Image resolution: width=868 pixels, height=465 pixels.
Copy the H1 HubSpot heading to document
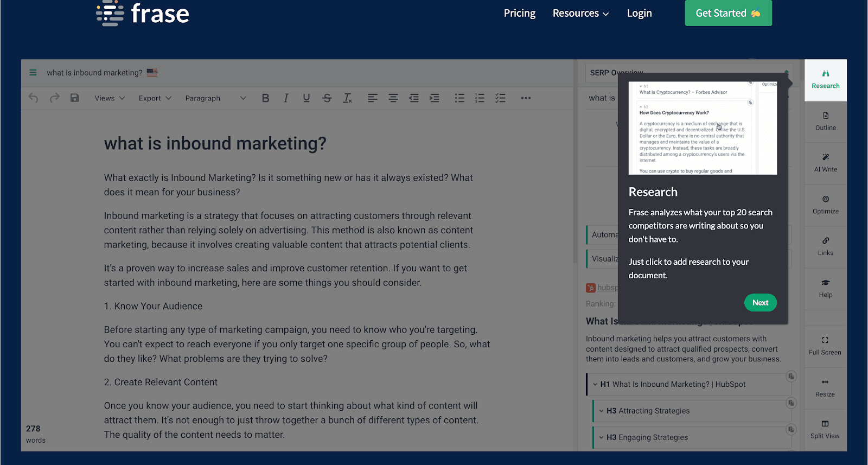[791, 376]
